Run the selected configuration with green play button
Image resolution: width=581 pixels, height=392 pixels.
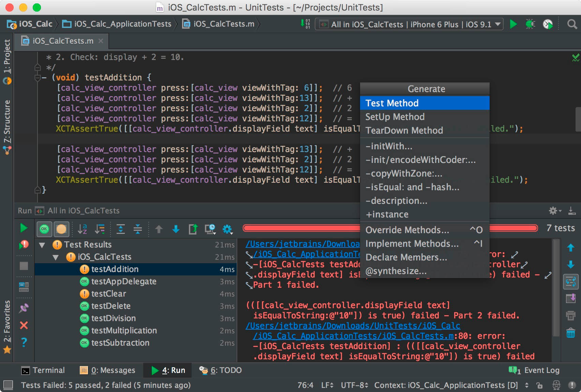[513, 24]
